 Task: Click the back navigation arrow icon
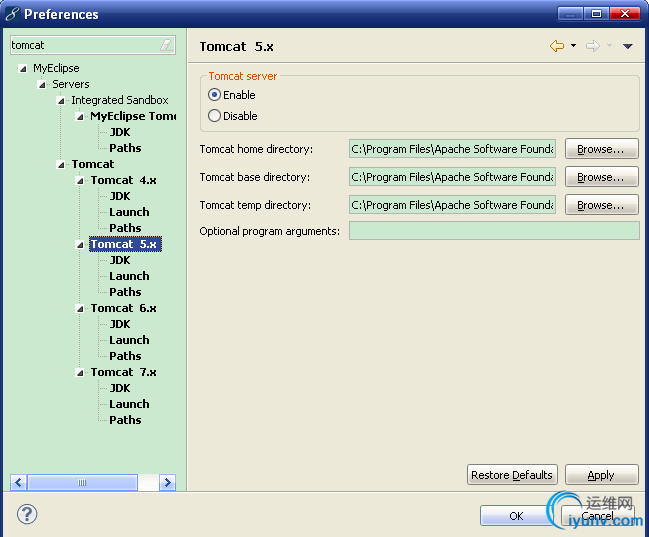coord(557,46)
